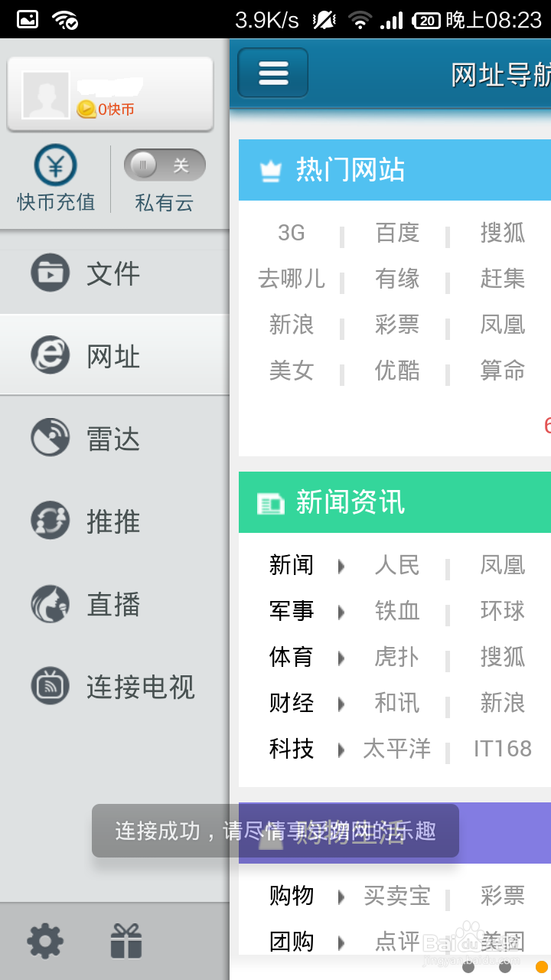The height and width of the screenshot is (980, 551).
Task: Click the 文件 folder icon
Action: point(51,273)
